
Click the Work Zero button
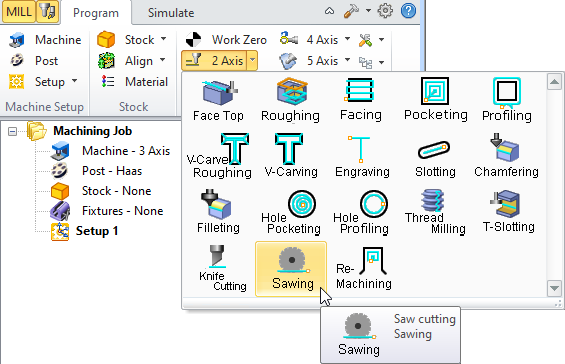[x=226, y=40]
